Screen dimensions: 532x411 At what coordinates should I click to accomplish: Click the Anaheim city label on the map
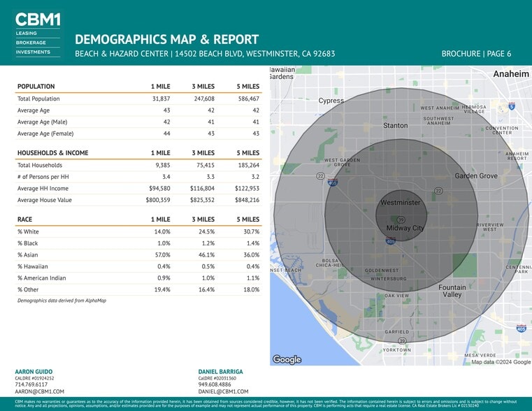coord(511,73)
